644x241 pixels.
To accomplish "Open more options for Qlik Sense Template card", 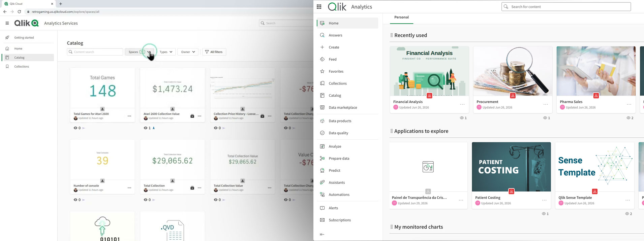I will click(627, 200).
